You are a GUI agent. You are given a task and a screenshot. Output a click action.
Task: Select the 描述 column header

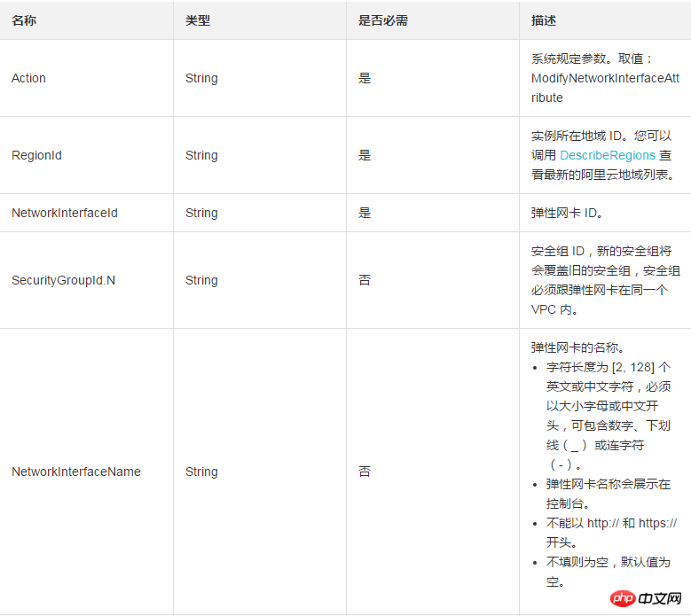click(544, 20)
